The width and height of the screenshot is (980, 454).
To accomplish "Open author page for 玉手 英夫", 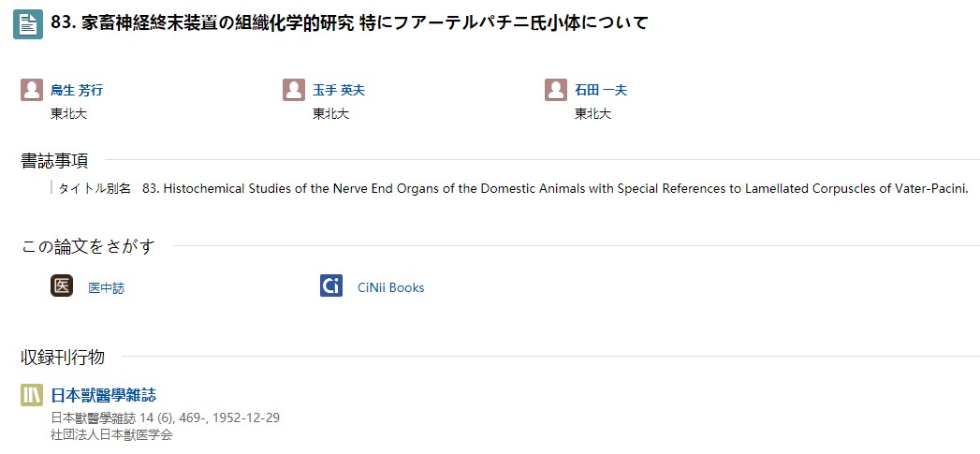I will (339, 90).
